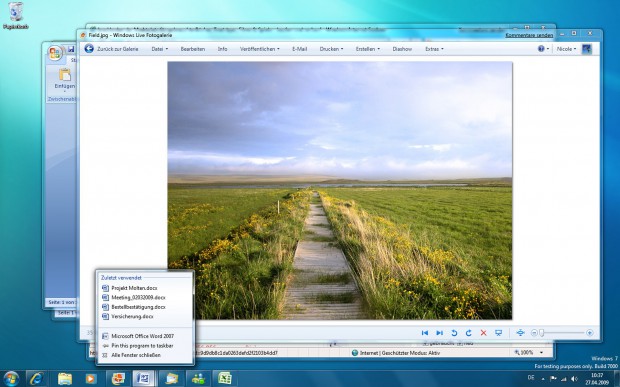This screenshot has height=387, width=620.
Task: Click the volume speaker tray icon
Action: click(x=574, y=379)
